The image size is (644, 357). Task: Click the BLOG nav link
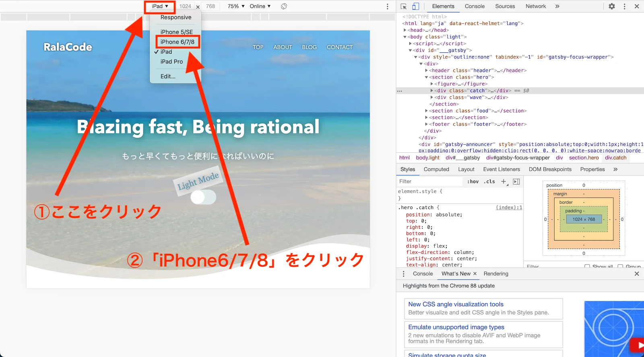click(309, 47)
